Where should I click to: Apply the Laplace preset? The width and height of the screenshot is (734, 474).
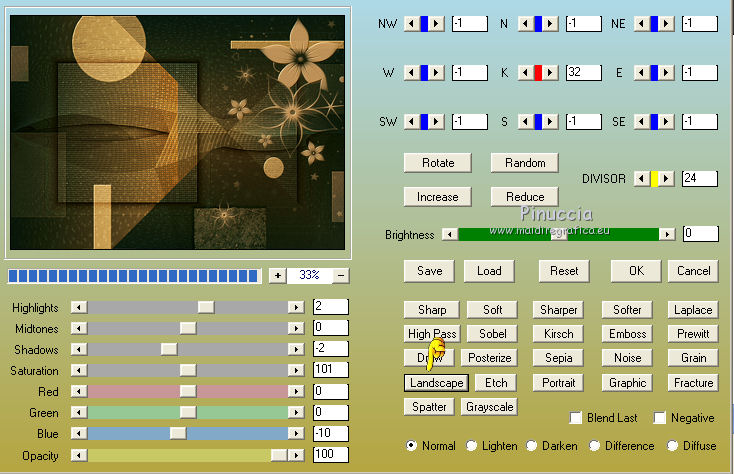[693, 310]
